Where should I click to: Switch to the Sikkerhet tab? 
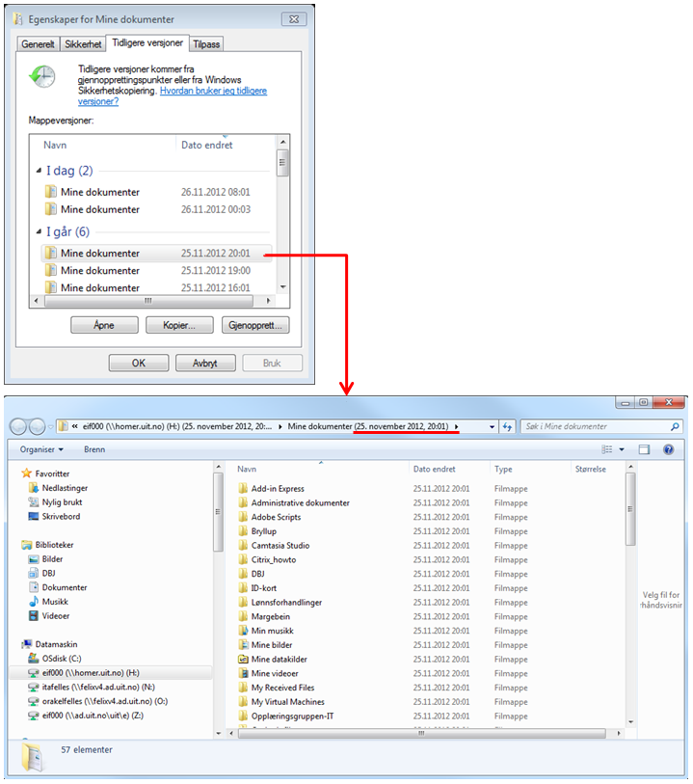point(82,44)
